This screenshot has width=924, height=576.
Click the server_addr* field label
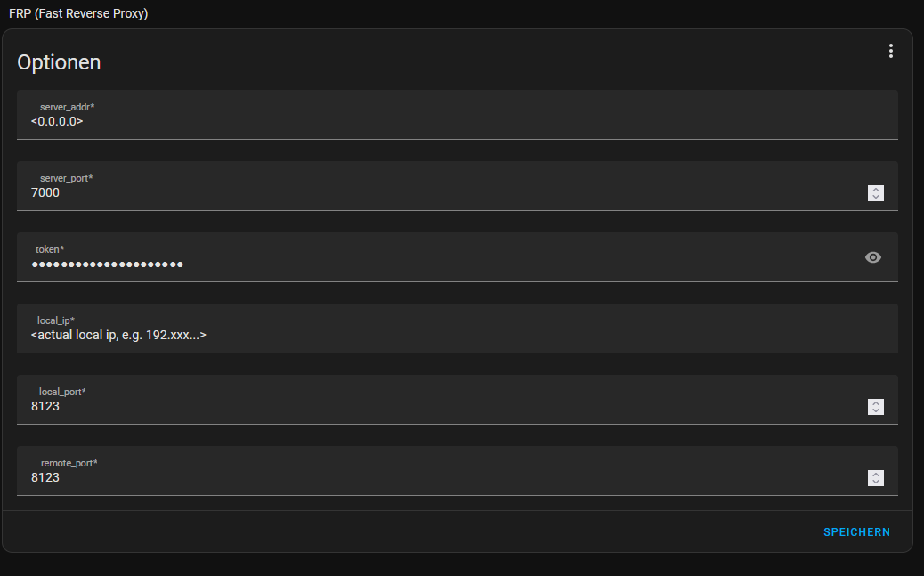(x=67, y=107)
